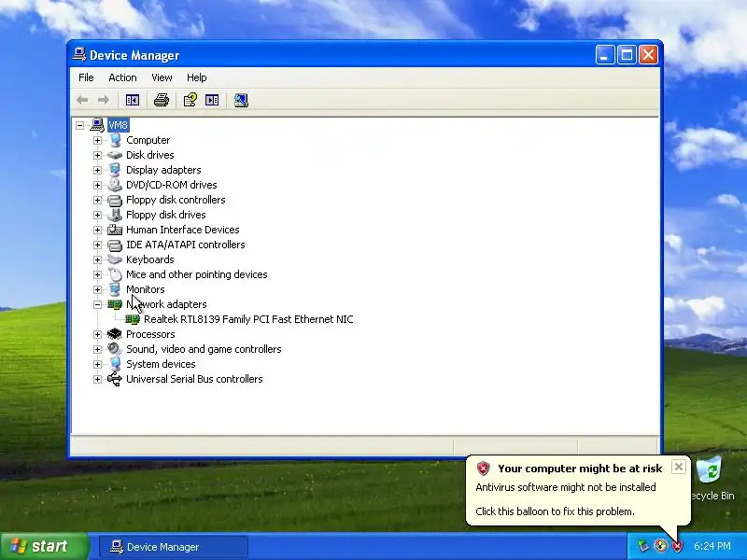Click the taskbar clock showing 6:24 PM
This screenshot has height=560, width=747.
coord(712,546)
